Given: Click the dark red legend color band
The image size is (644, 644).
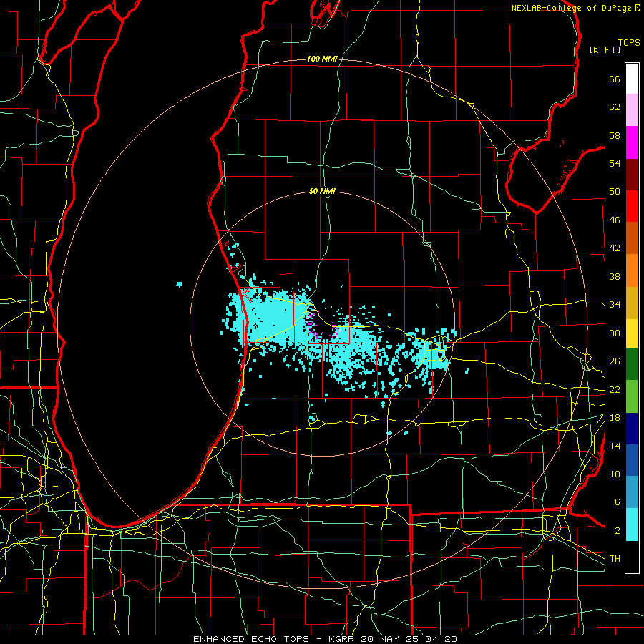Looking at the screenshot, I should pyautogui.click(x=632, y=175).
